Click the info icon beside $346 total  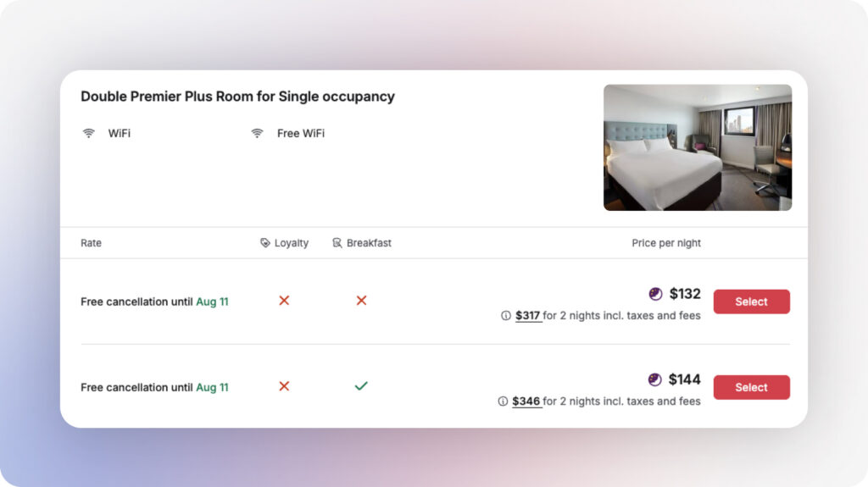coord(503,401)
